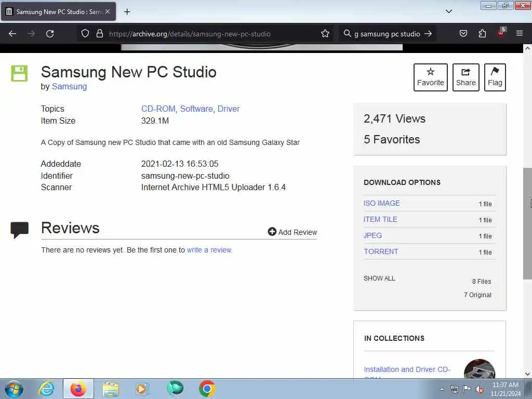The width and height of the screenshot is (532, 399).
Task: Click the Flag button
Action: click(495, 77)
